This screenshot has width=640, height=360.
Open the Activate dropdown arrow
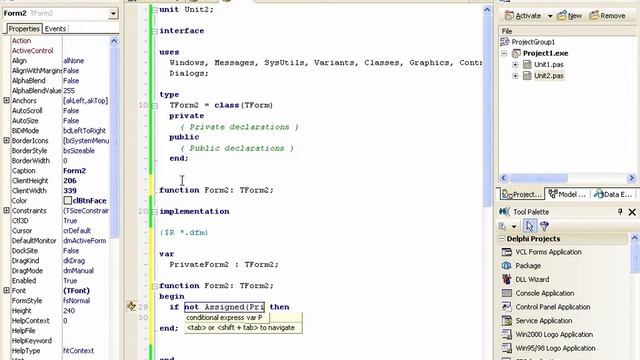tap(550, 16)
